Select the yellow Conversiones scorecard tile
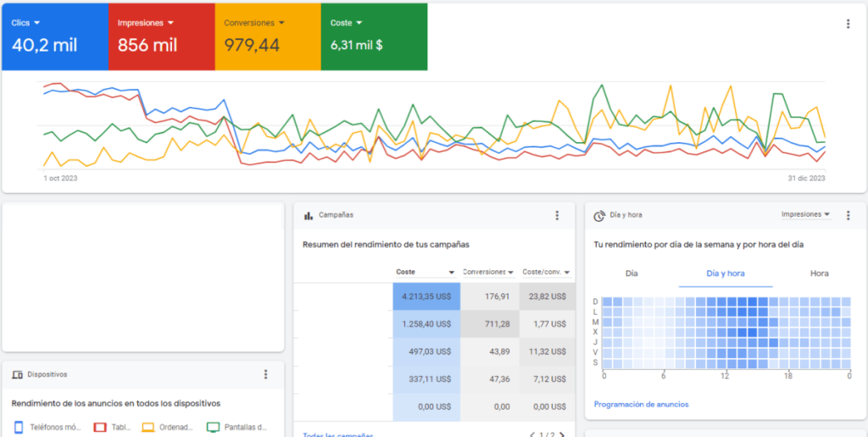The width and height of the screenshot is (868, 437). 267,36
